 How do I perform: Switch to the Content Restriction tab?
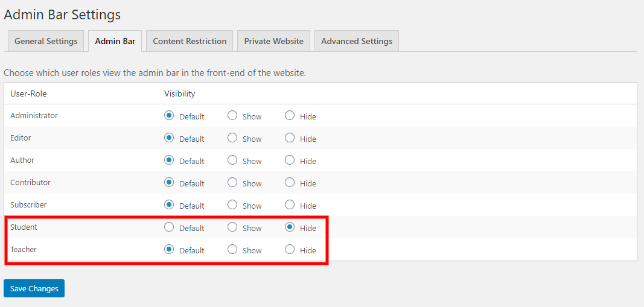(190, 41)
